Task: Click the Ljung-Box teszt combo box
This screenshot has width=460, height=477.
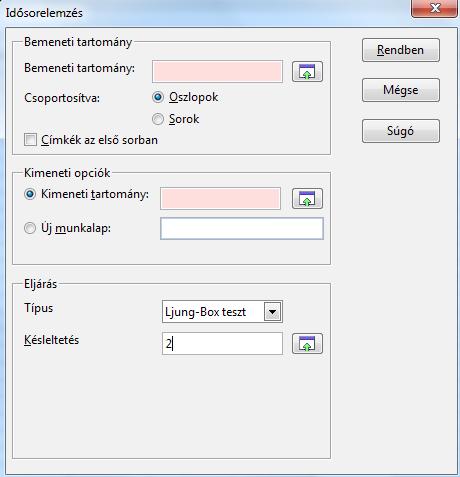Action: [222, 312]
